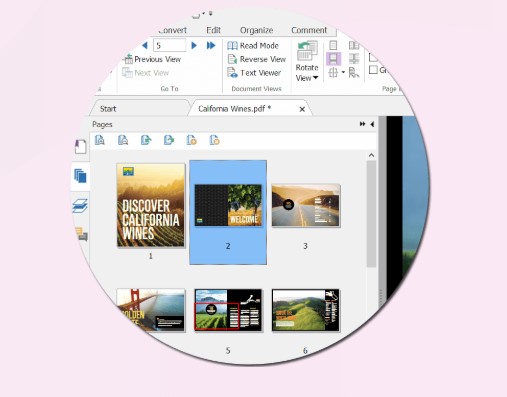Switch to Reverse View
The height and width of the screenshot is (397, 507).
click(x=257, y=59)
